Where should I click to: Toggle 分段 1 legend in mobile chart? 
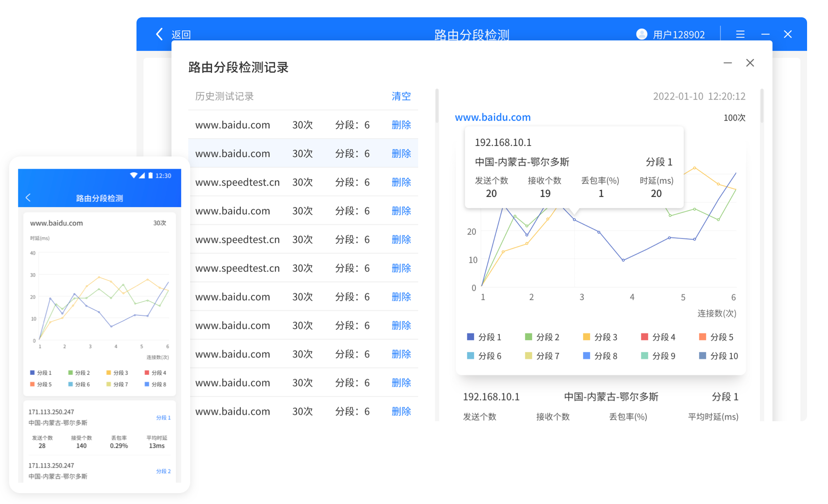(x=41, y=373)
